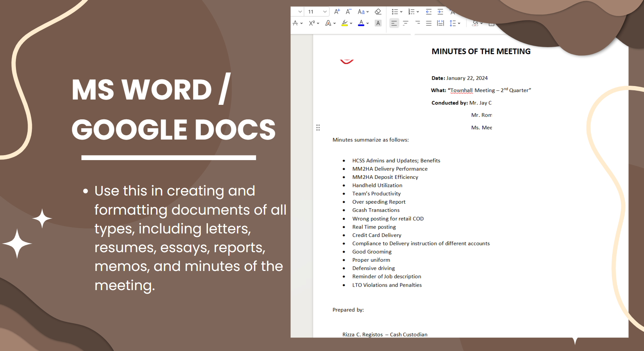
Task: Click the shrink font size icon
Action: click(349, 12)
